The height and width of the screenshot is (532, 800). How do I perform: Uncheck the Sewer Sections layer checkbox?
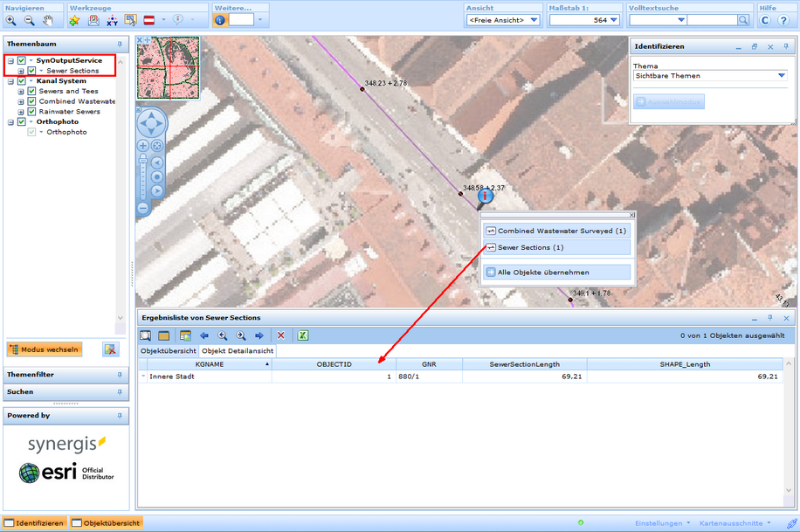(32, 71)
